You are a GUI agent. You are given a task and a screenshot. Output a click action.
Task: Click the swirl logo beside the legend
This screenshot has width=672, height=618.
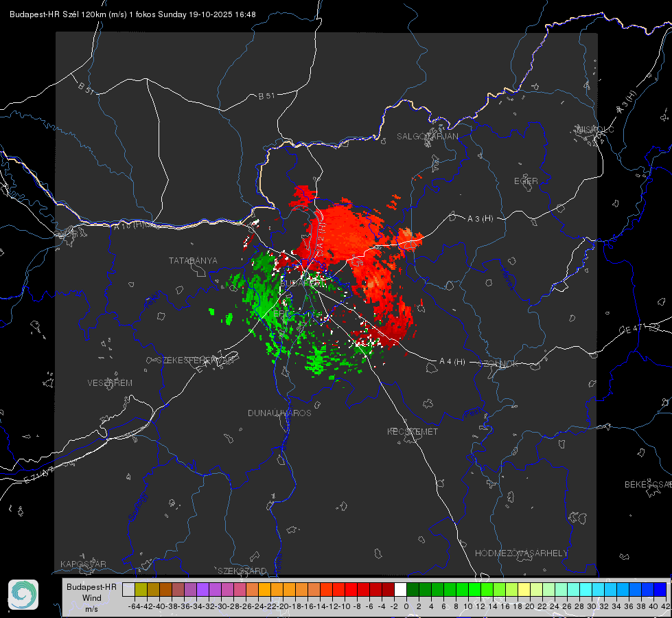(23, 595)
